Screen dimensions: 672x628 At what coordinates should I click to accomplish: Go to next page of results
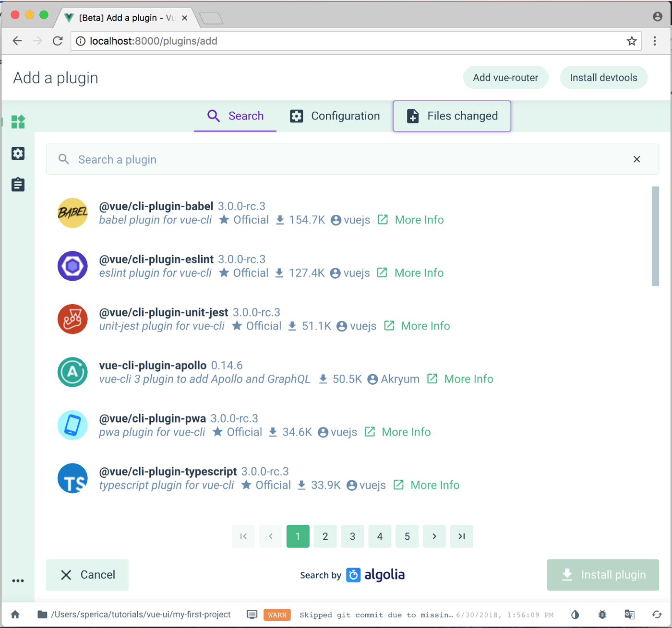[434, 536]
